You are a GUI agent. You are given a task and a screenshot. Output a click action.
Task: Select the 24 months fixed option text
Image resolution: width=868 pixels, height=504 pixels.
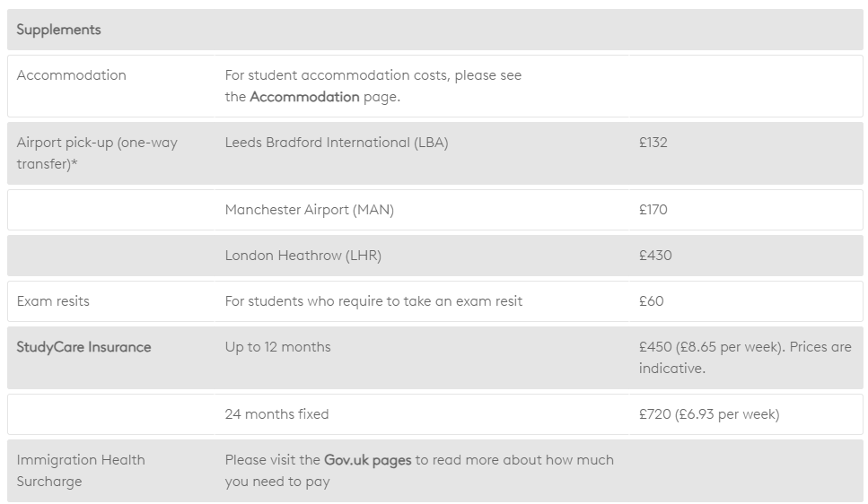(x=276, y=414)
